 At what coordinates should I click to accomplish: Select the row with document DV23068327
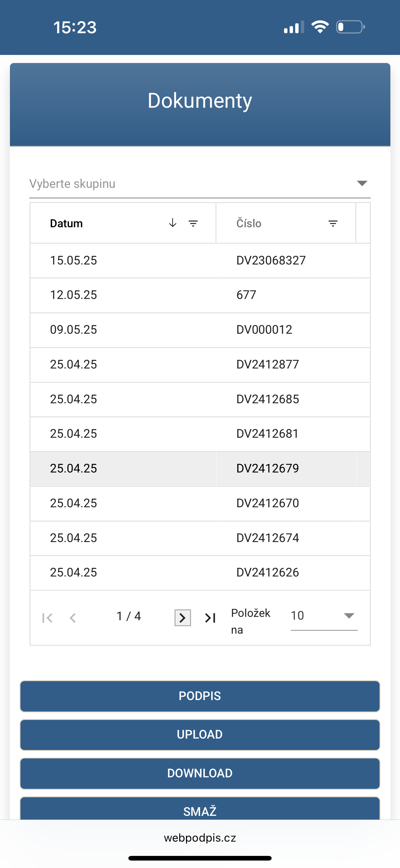(200, 260)
